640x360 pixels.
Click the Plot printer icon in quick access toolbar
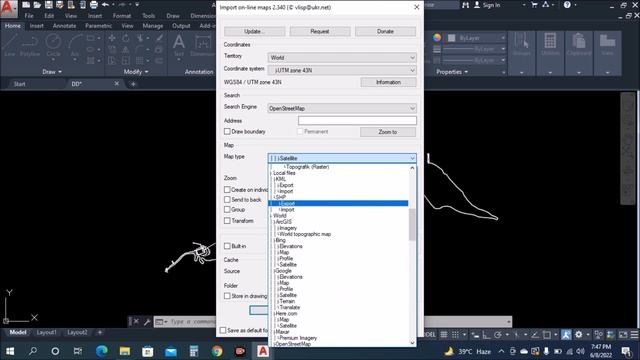[x=94, y=5]
